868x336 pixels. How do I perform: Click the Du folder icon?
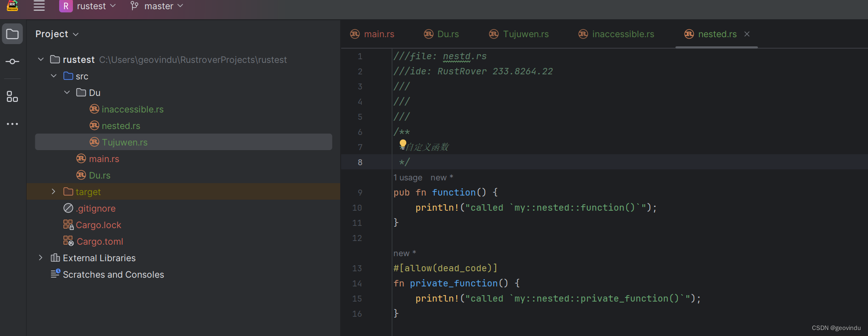tap(81, 92)
